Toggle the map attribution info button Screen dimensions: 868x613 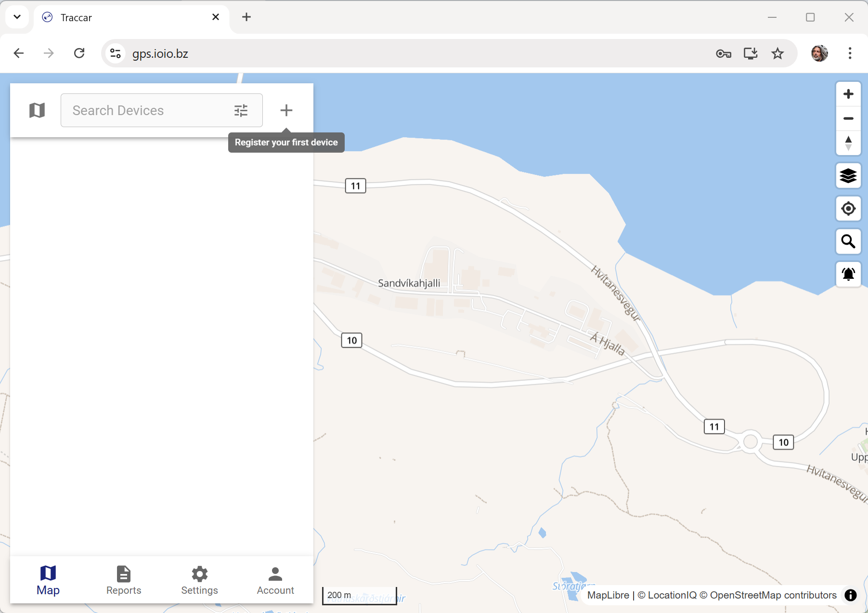851,595
